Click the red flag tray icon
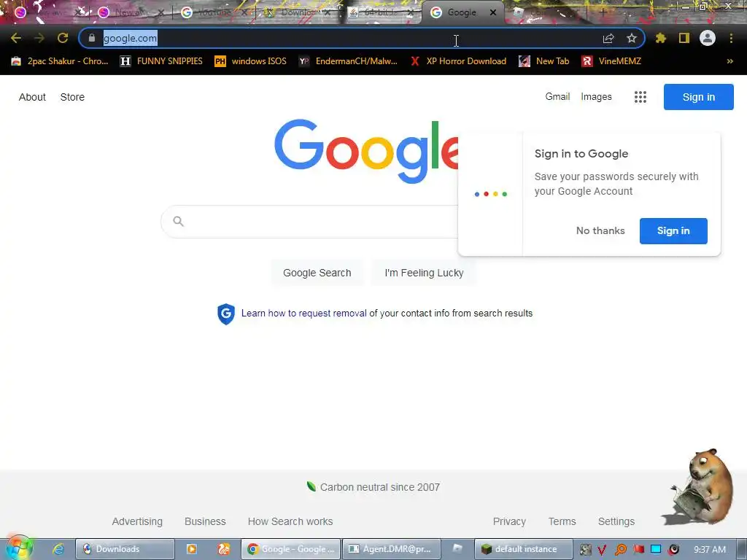Image resolution: width=747 pixels, height=560 pixels. (639, 550)
